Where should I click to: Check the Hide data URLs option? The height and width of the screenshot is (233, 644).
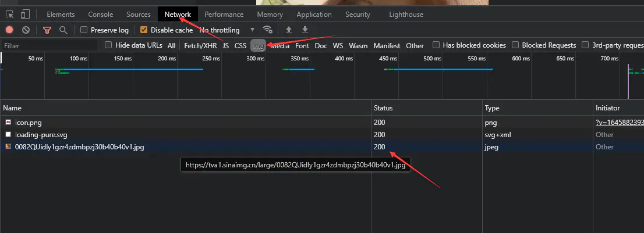(x=108, y=45)
